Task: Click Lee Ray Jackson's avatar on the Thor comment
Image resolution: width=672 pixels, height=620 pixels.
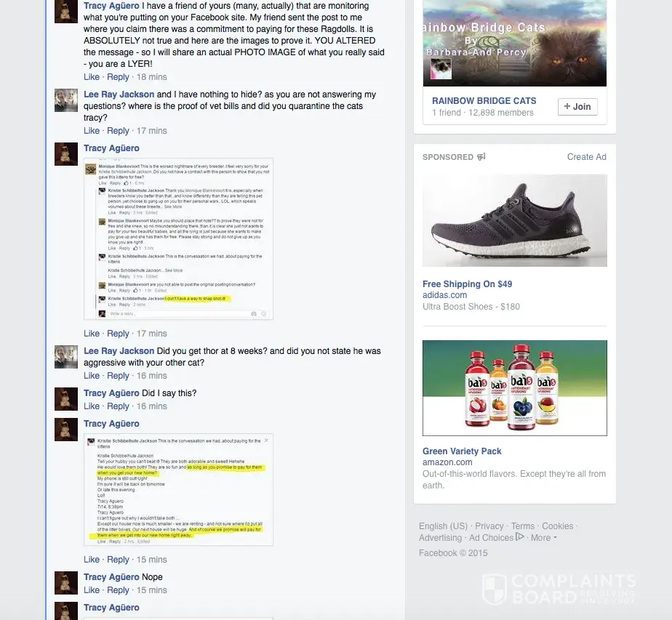Action: click(x=66, y=357)
